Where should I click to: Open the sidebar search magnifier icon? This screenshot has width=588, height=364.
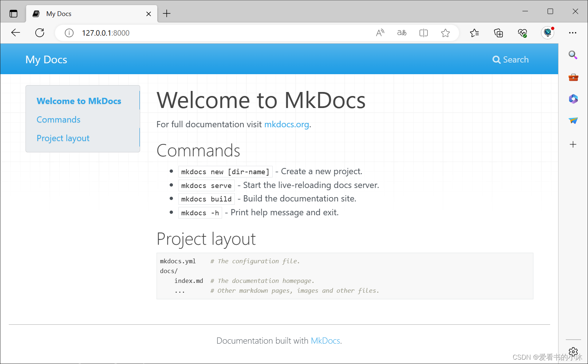click(x=573, y=55)
